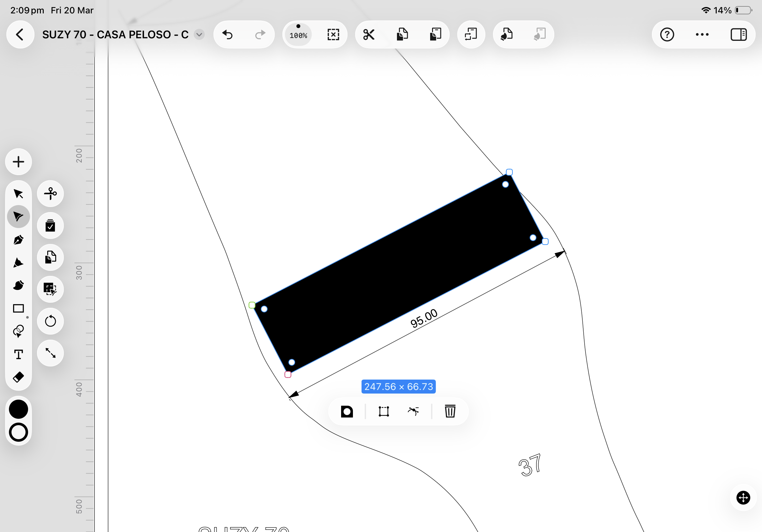Viewport: 762px width, 532px height.
Task: Click the select bounding box nodes icon
Action: click(x=384, y=411)
